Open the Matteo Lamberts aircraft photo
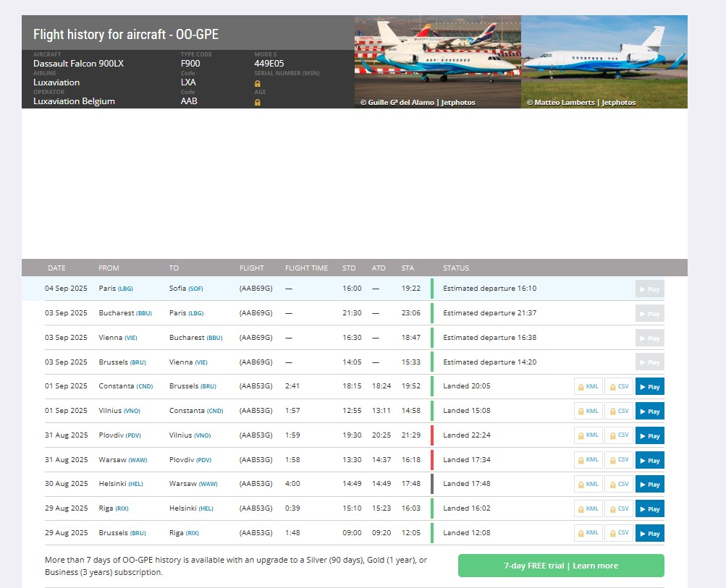This screenshot has height=588, width=726. (x=604, y=61)
